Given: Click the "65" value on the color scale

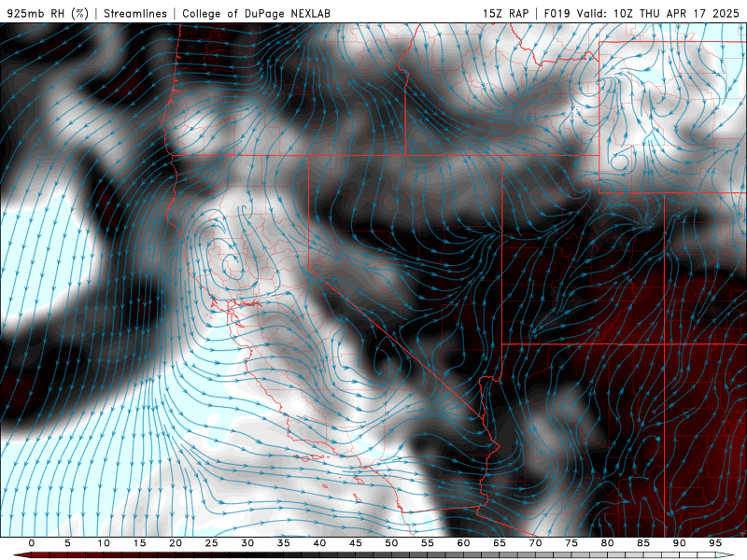Looking at the screenshot, I should pos(500,543).
